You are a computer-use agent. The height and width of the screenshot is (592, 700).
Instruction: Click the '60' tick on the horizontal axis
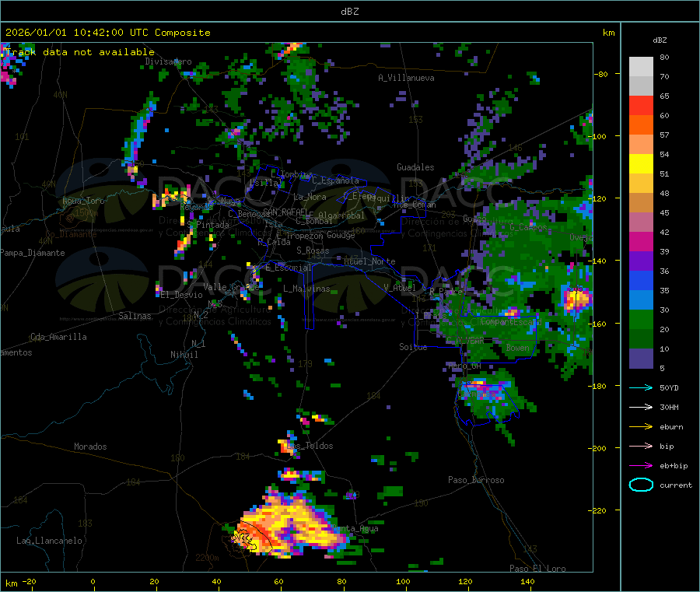[278, 581]
